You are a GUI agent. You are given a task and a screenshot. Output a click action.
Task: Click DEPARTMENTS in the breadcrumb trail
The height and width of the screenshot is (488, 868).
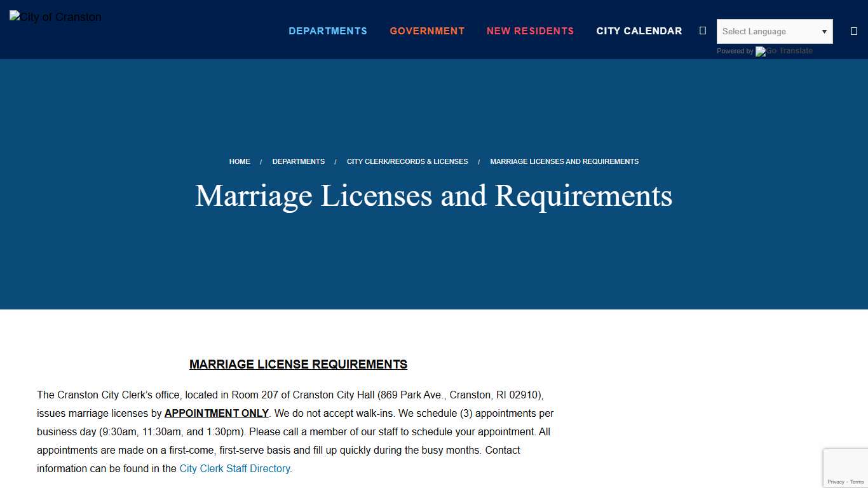pyautogui.click(x=299, y=161)
